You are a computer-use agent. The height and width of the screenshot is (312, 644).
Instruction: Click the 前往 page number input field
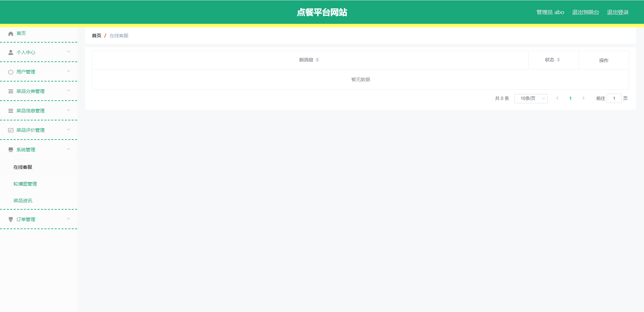[x=614, y=99]
